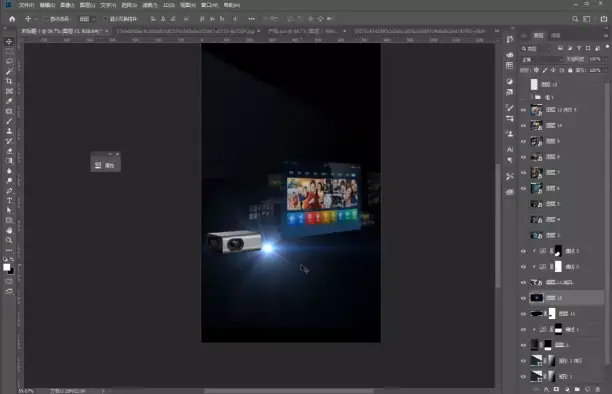The width and height of the screenshot is (612, 394).
Task: Click the Home icon in options bar
Action: point(12,19)
